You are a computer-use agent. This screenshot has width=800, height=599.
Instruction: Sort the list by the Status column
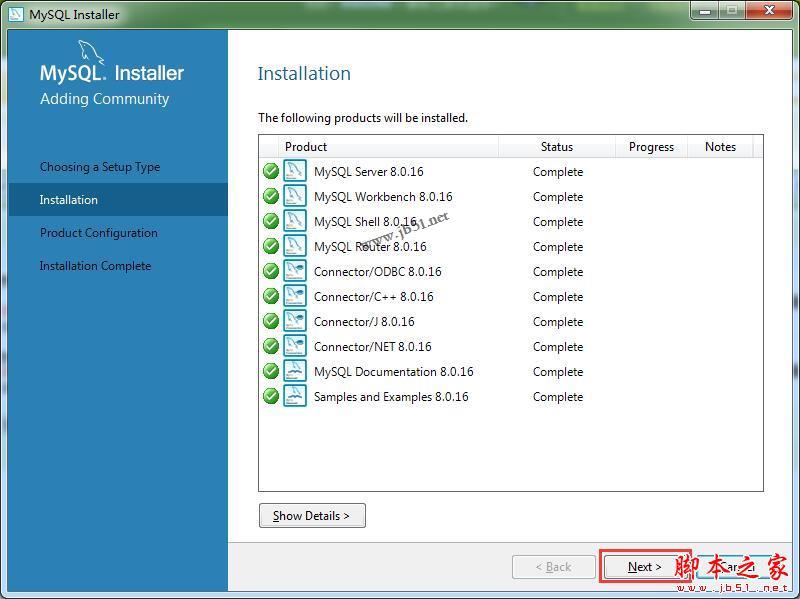pyautogui.click(x=557, y=147)
